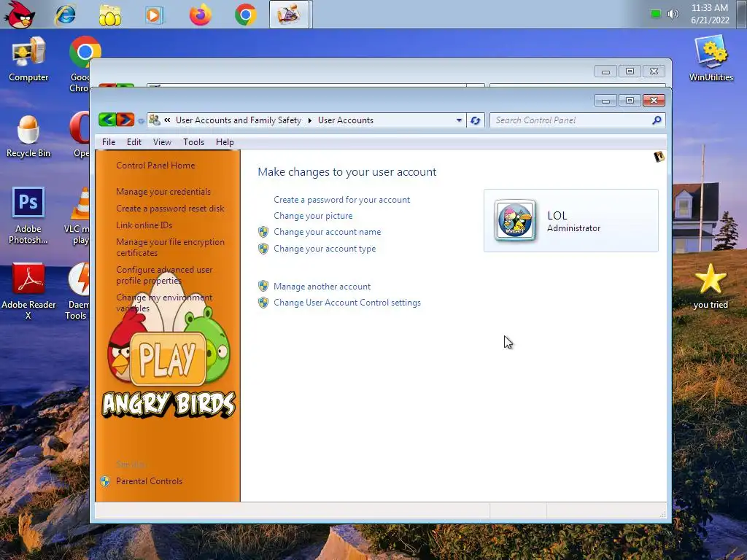747x560 pixels.
Task: Click Manage another account
Action: [322, 286]
